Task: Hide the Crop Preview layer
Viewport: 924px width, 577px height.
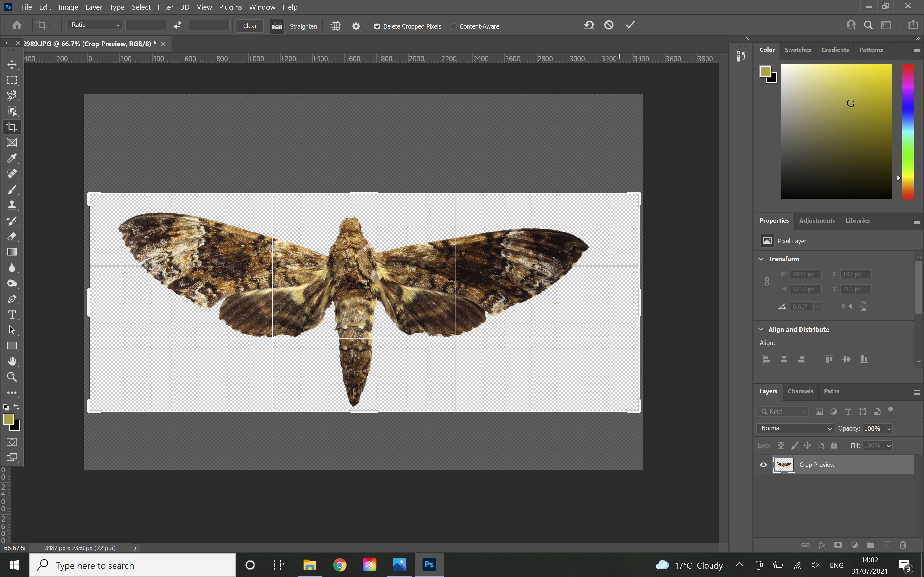Action: tap(763, 465)
